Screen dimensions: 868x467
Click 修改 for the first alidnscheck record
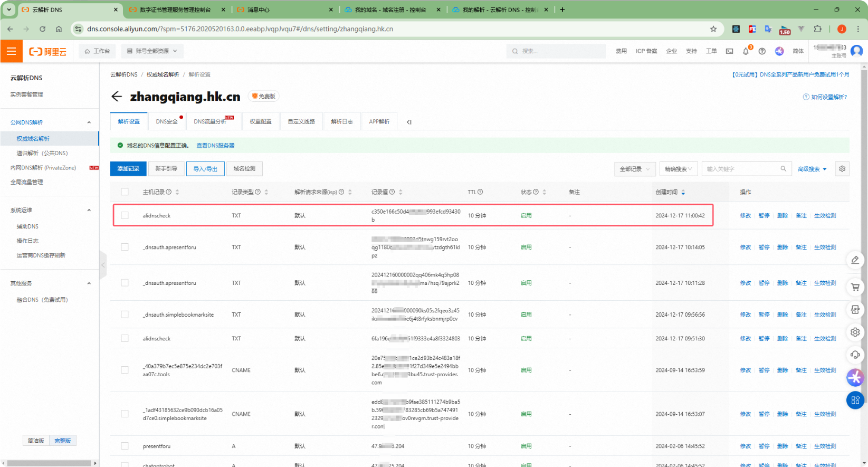[x=745, y=215]
